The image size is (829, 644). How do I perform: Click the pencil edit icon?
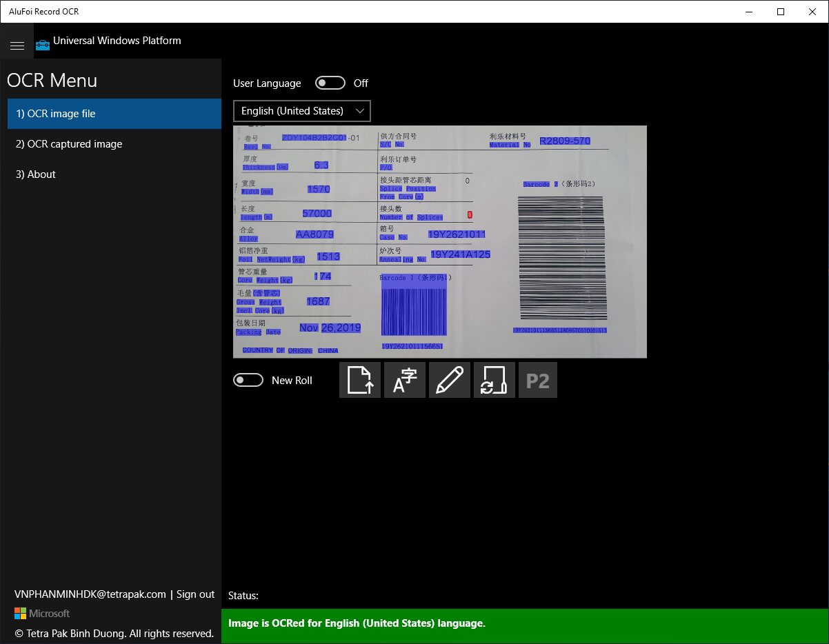[450, 380]
